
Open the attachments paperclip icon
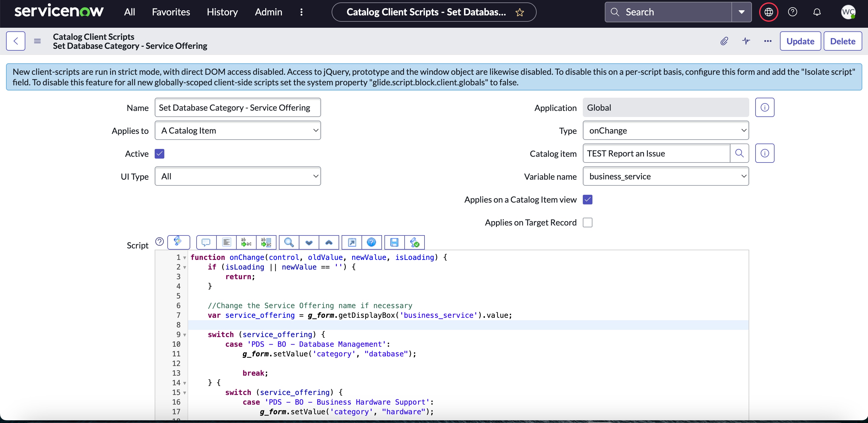pos(724,41)
